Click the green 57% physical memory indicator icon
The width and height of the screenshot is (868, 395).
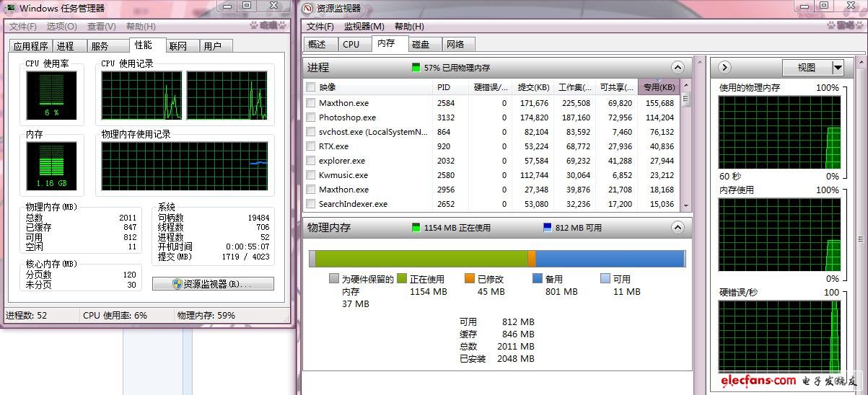[416, 68]
